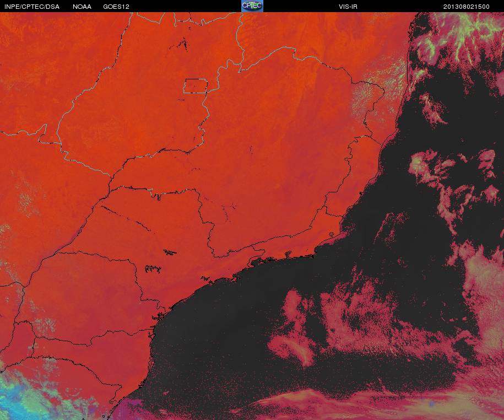Click the VIS-IR channel label
This screenshot has height=420, width=504.
348,7
